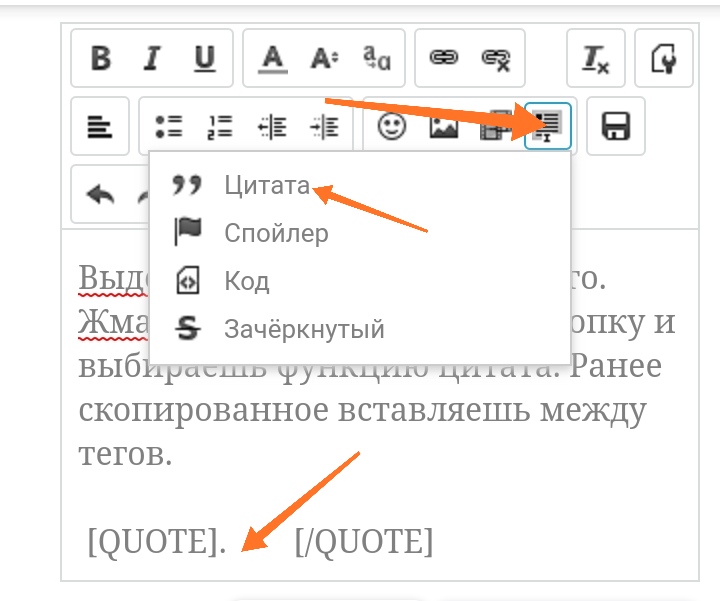Click the insert link icon
Image resolution: width=720 pixels, height=601 pixels.
click(443, 59)
